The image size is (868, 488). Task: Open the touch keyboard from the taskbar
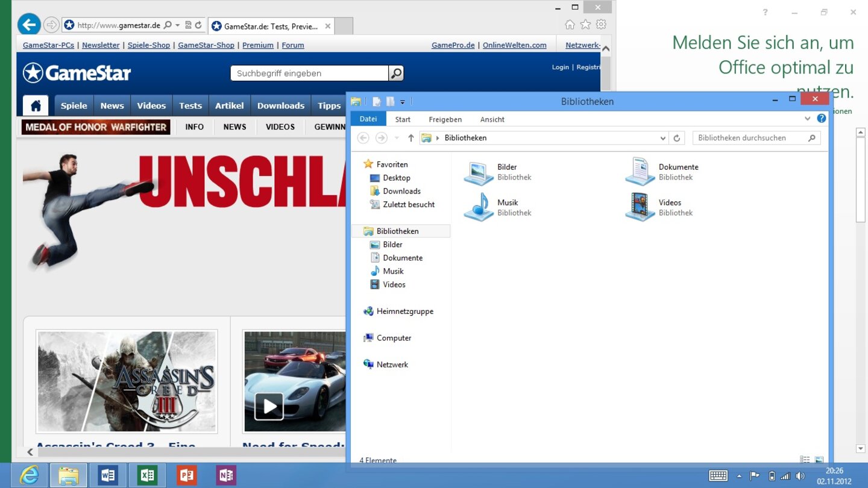tap(718, 476)
